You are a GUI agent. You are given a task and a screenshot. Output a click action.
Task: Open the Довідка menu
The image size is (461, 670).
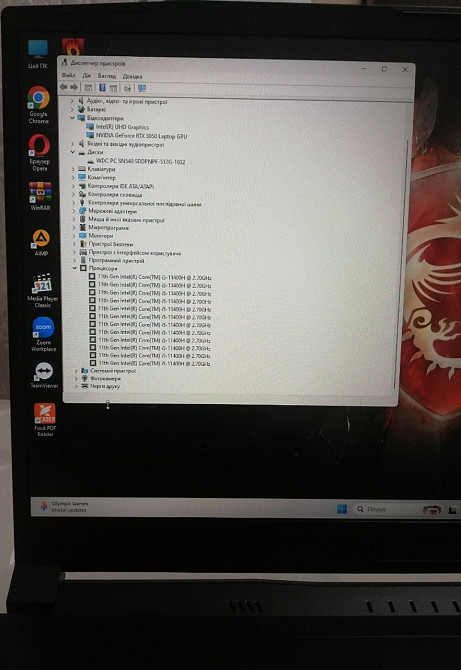[x=132, y=76]
